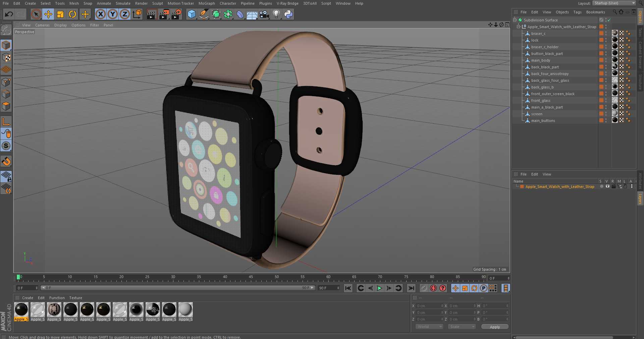Click the coordinate system icon
The height and width of the screenshot is (339, 644).
point(137,14)
